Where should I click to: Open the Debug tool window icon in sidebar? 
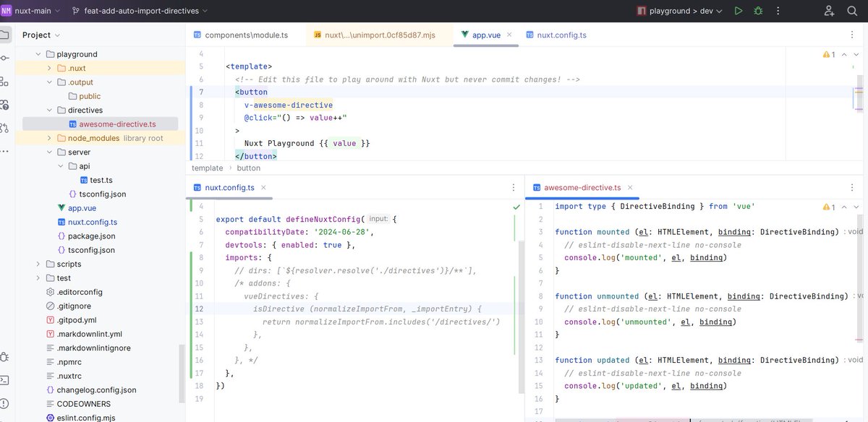(4, 356)
